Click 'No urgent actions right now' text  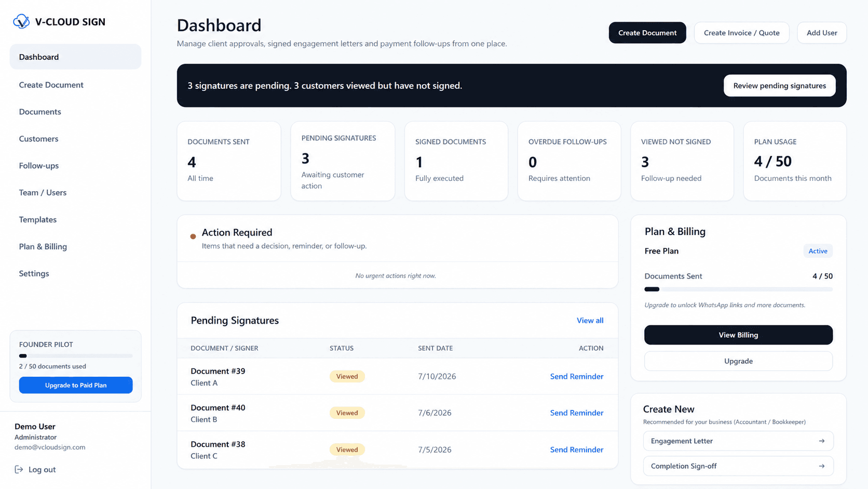396,275
